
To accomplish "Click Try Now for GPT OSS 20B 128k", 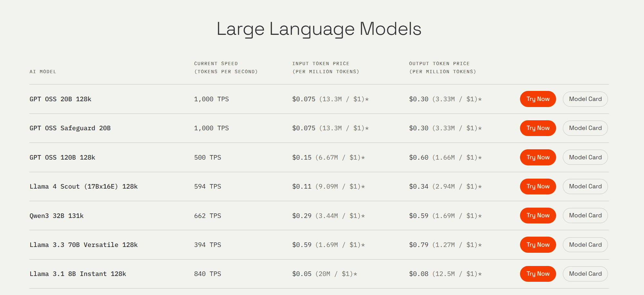I will click(538, 99).
